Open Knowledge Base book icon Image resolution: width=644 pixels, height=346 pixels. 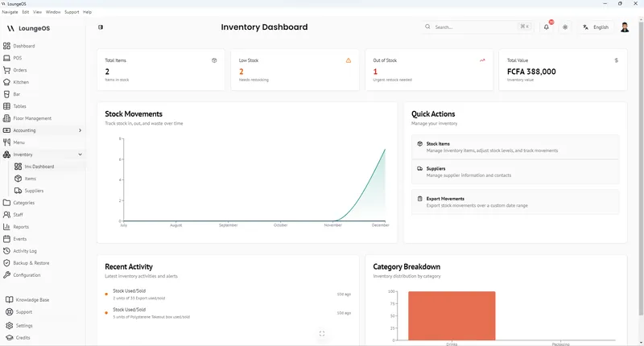pyautogui.click(x=9, y=299)
